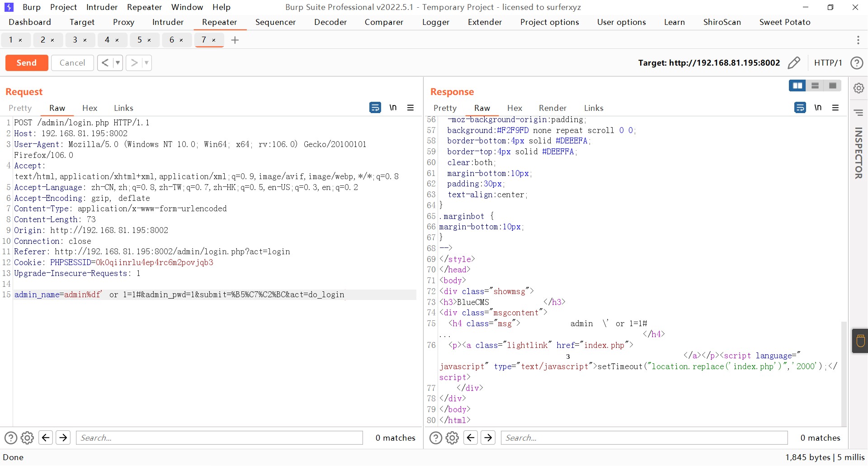868x466 pixels.
Task: Open the Decoder tool tab
Action: [x=330, y=22]
